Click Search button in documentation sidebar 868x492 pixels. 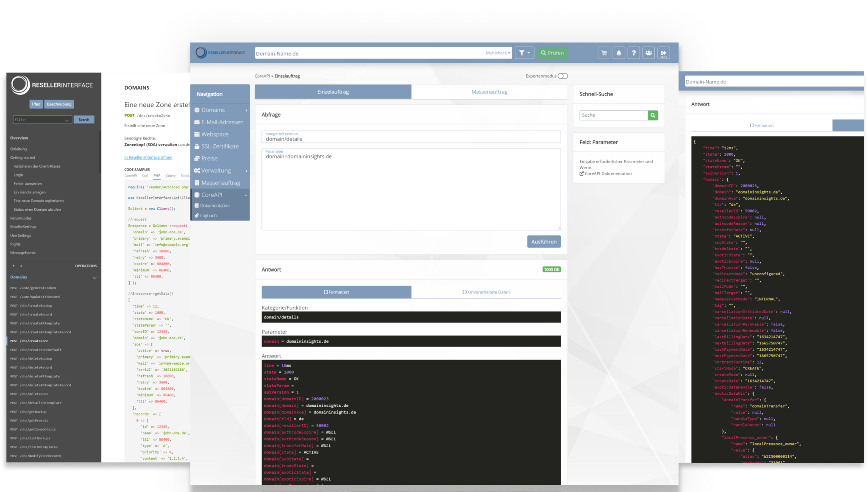coord(84,120)
